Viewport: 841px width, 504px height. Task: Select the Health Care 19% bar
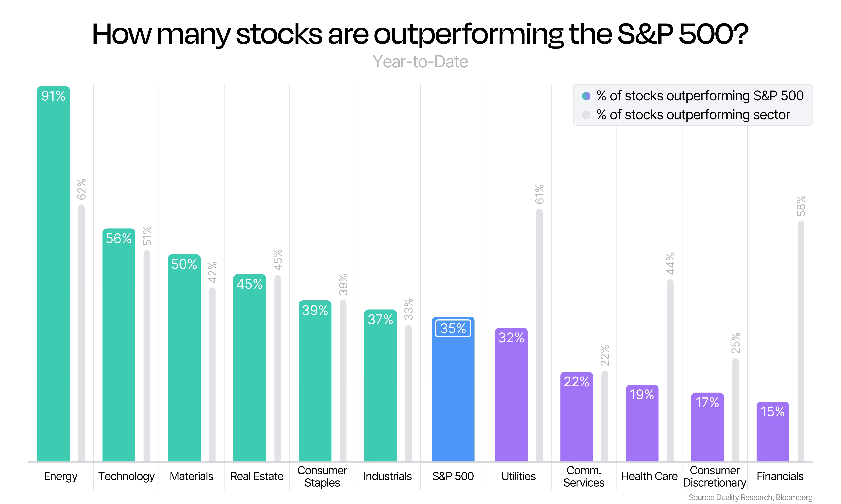point(642,423)
